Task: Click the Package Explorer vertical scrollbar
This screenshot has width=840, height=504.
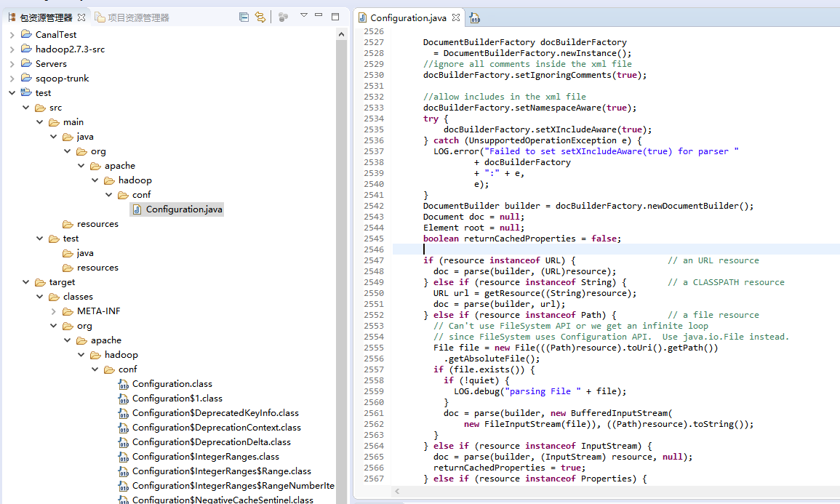Action: coord(340,145)
